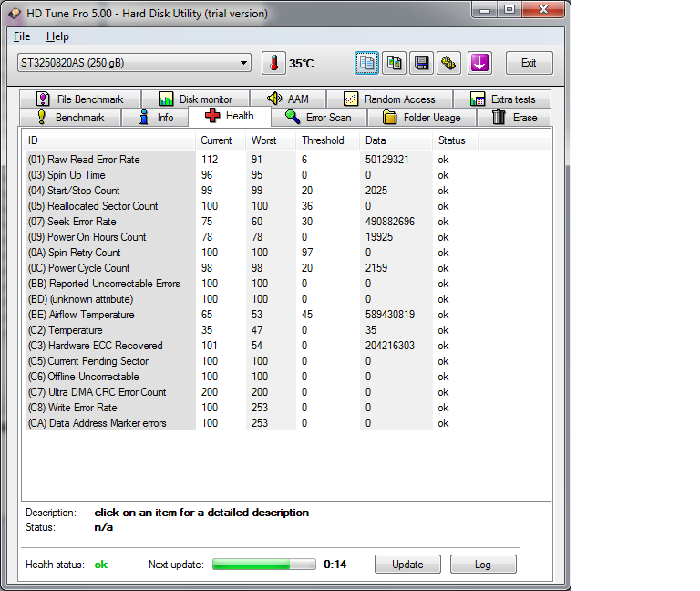
Task: Switch to the Info tab
Action: [155, 118]
